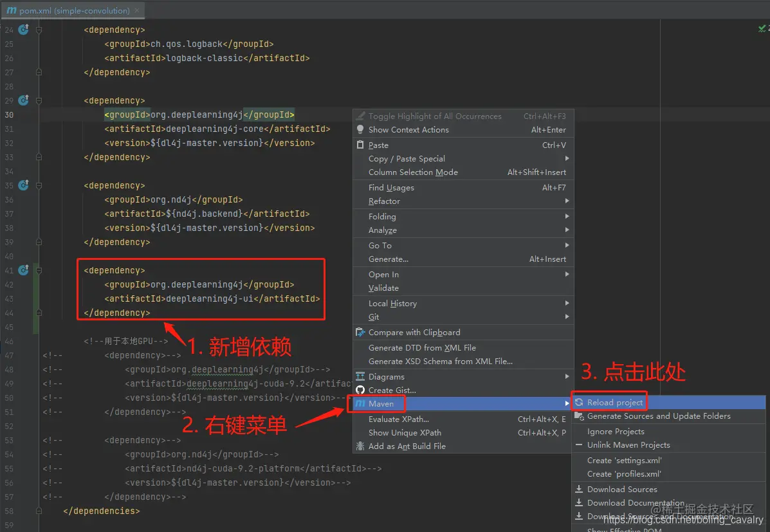Screen dimensions: 770x532
Task: Click line number 30 in the gutter
Action: [x=9, y=115]
